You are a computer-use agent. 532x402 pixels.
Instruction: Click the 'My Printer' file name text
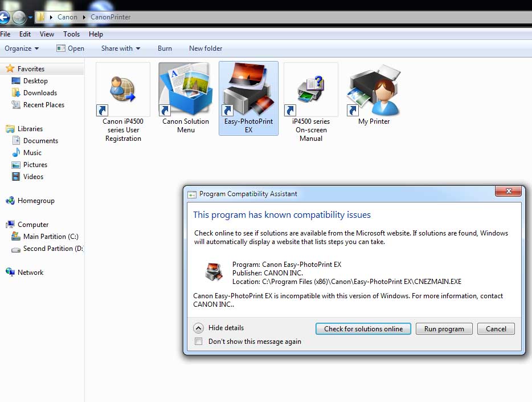374,121
